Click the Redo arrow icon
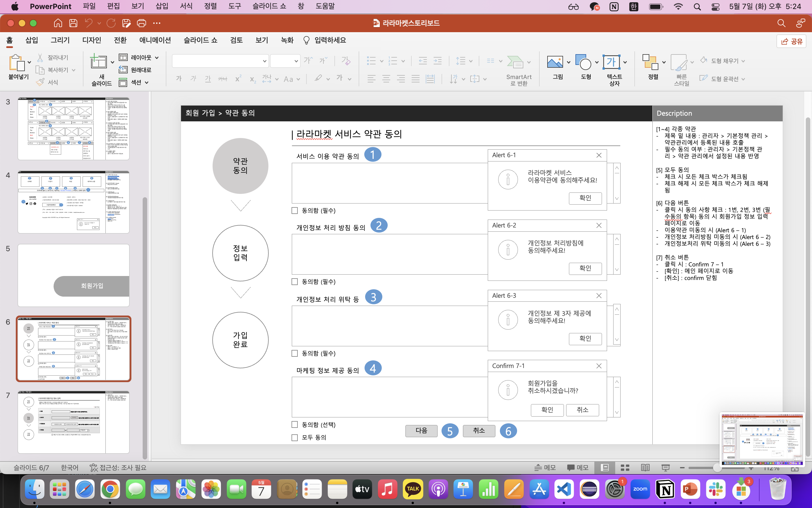Screen dimensions: 812x508 (x=111, y=23)
